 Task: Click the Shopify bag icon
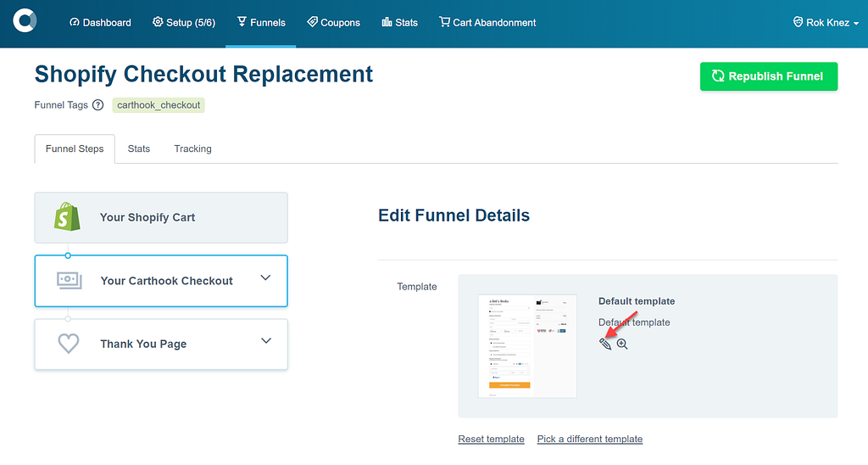(67, 216)
